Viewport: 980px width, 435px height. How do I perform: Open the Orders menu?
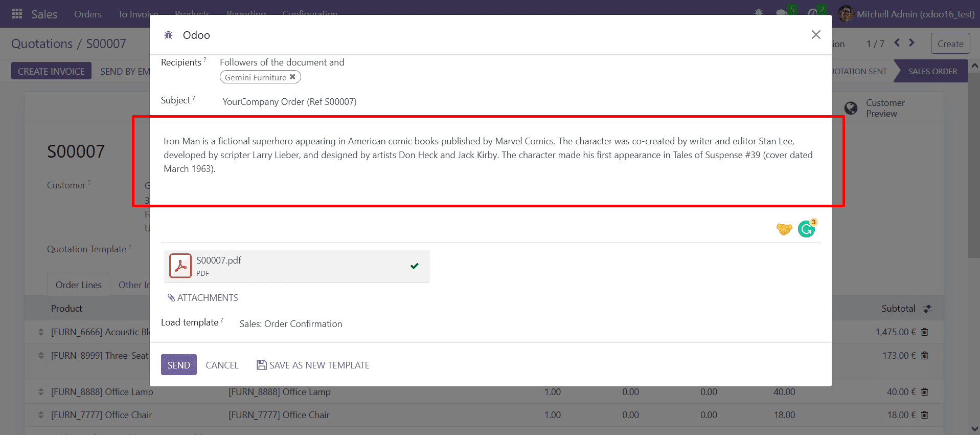point(87,14)
